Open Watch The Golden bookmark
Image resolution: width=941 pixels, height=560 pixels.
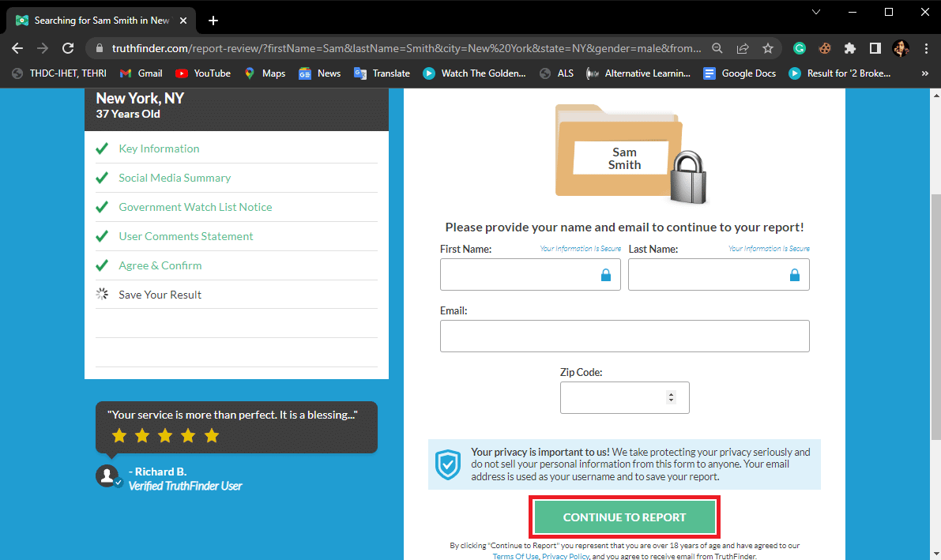tap(474, 73)
